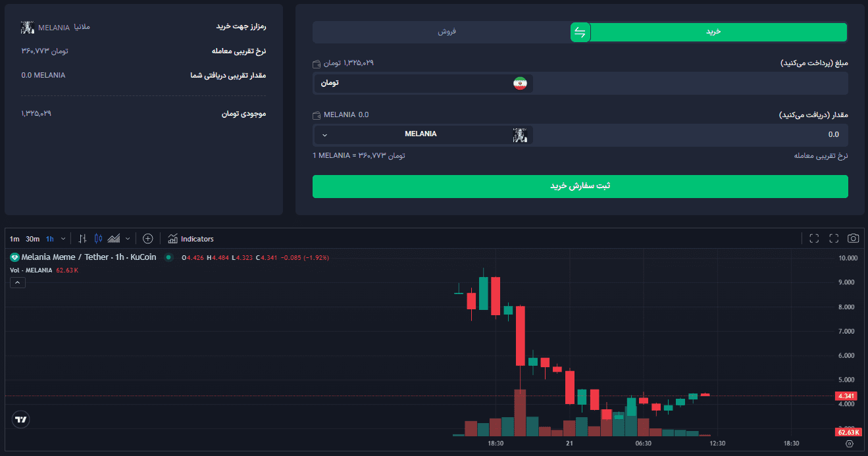Click the 62.63K volume label on price axis
This screenshot has width=868, height=456.
click(x=848, y=432)
